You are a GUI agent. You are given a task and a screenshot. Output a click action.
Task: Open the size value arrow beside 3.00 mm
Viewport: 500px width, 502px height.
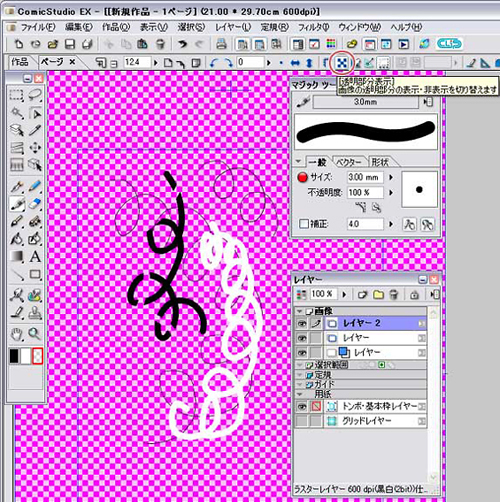coord(391,177)
